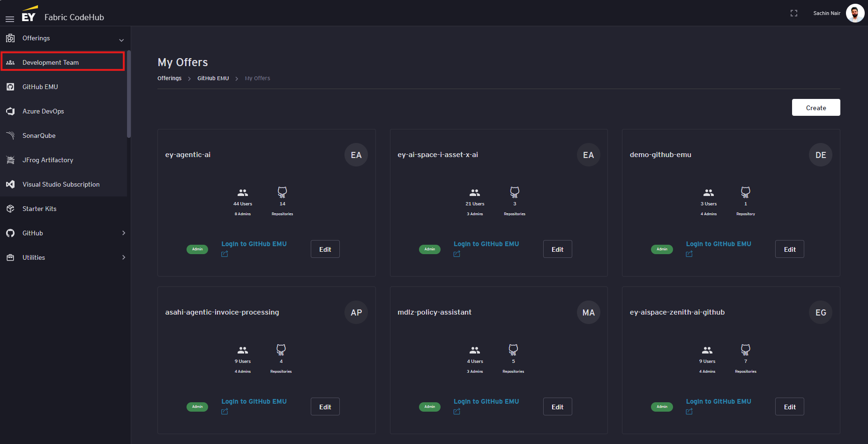Open Starter Kits from sidebar
The image size is (868, 444).
tap(39, 209)
